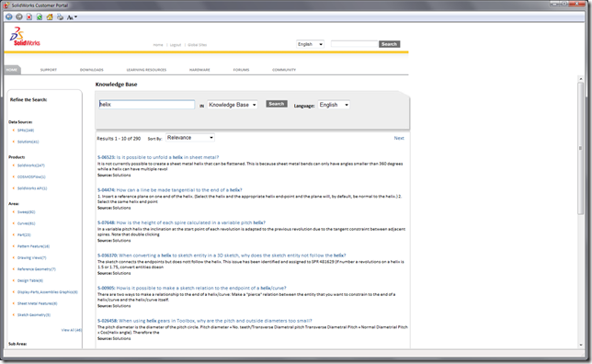Go back with the browser back arrow
Screen dimensions: 592x364
(9, 17)
